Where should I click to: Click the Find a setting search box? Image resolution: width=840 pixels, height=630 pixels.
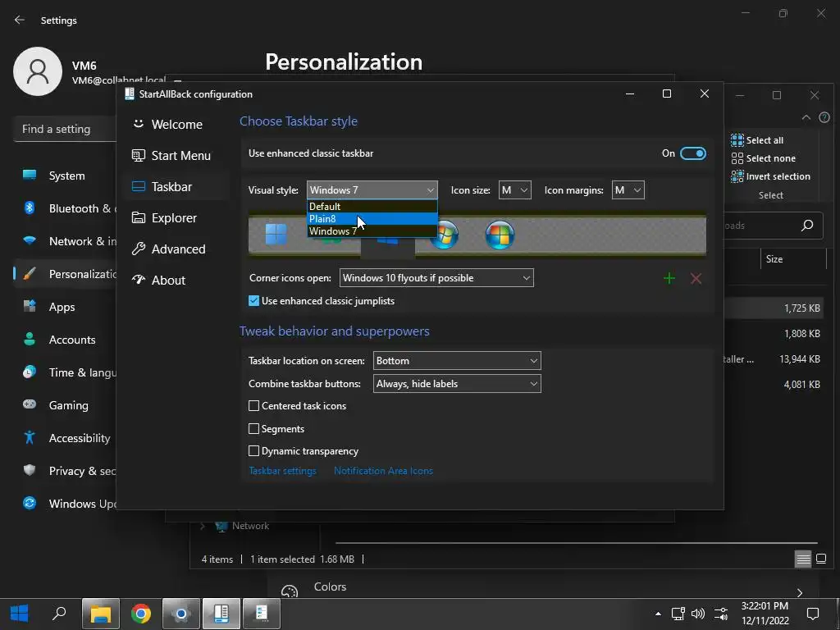point(65,129)
